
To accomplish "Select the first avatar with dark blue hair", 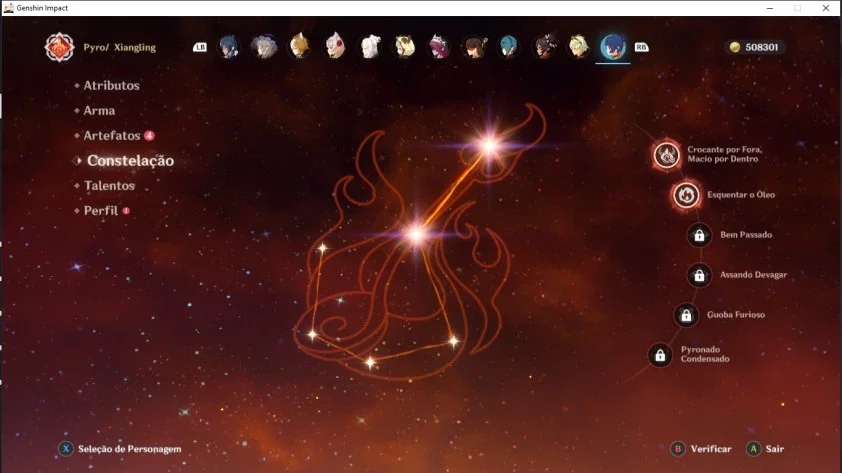I will tap(229, 47).
